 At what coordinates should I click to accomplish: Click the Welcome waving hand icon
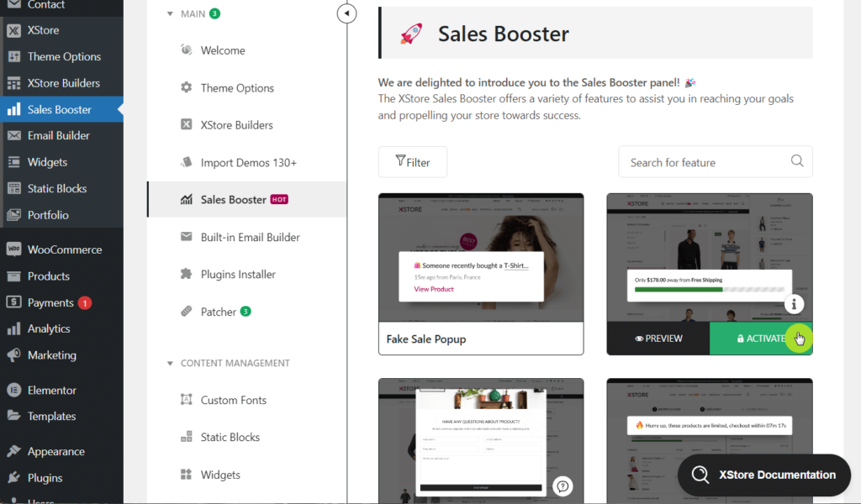coord(187,50)
